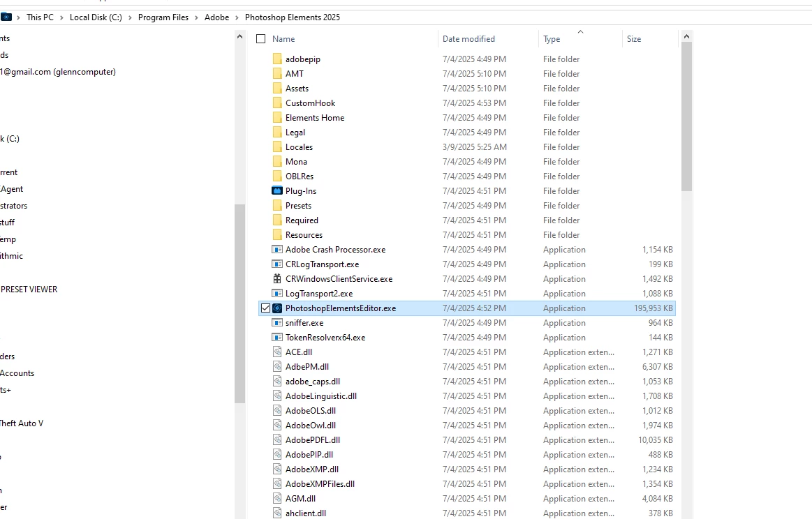Sort files by the Date modified column
The height and width of the screenshot is (519, 812).
click(x=468, y=39)
